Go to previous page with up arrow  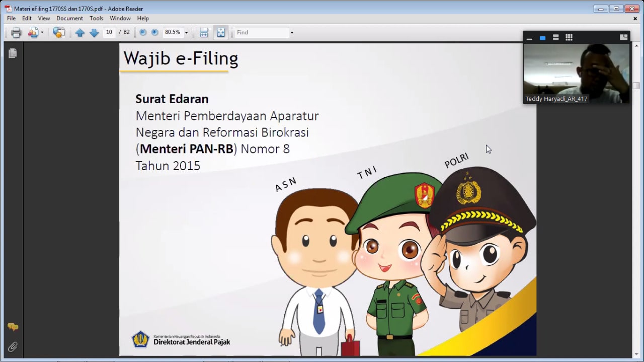80,33
